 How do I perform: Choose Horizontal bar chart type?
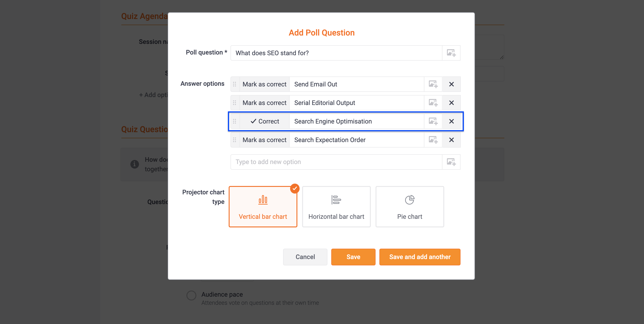(x=336, y=207)
